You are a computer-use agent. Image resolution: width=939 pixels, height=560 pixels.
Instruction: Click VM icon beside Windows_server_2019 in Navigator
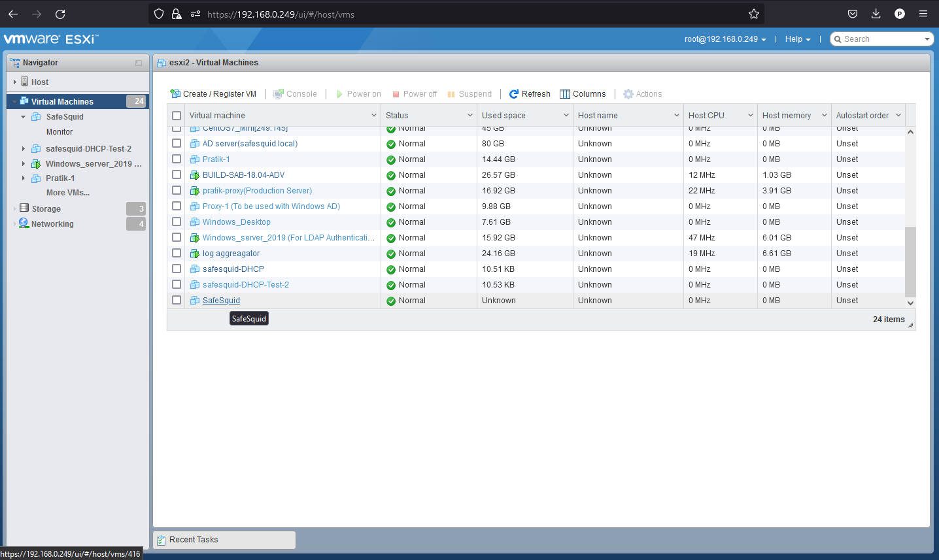(36, 164)
